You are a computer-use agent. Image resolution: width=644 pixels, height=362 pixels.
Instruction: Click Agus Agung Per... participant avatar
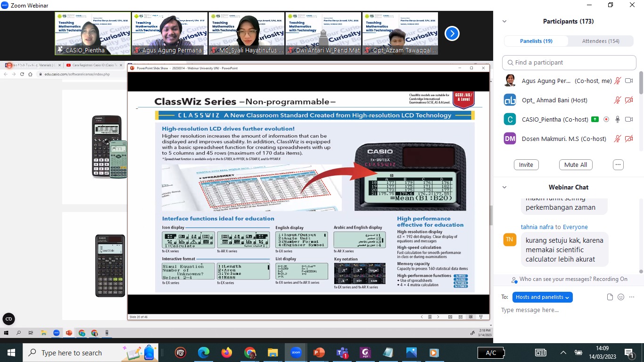510,81
